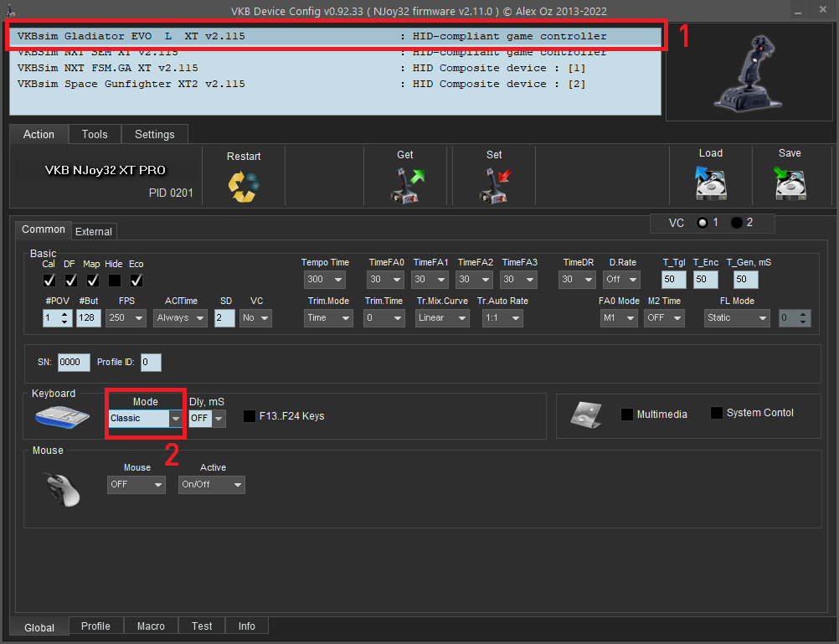Enable the System Contol checkbox
This screenshot has height=644, width=839.
pos(717,413)
